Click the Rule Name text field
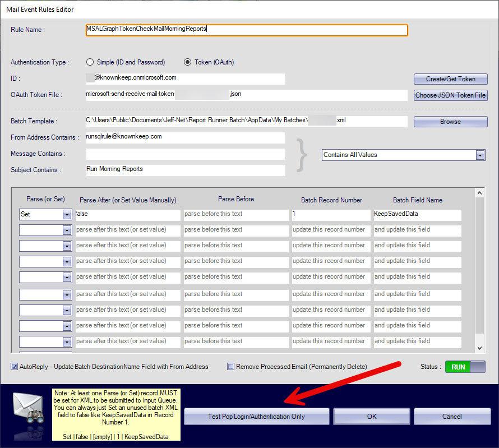The height and width of the screenshot is (448, 499). tap(247, 30)
